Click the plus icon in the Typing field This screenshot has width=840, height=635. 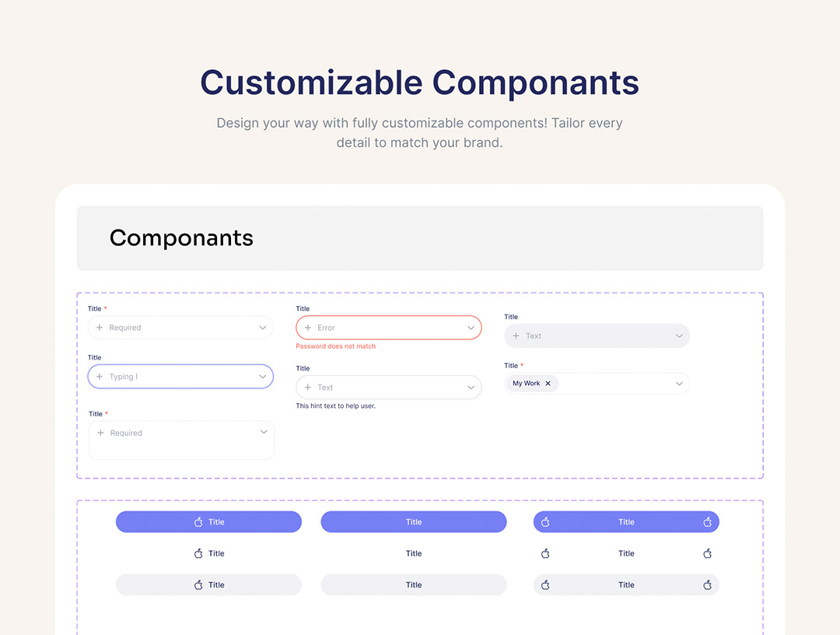click(x=100, y=377)
